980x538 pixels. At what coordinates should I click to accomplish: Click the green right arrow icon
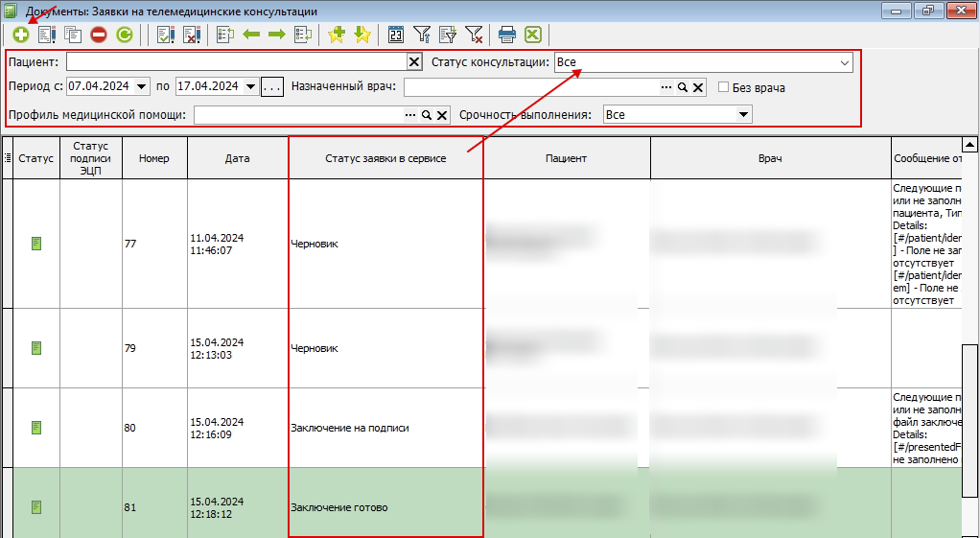click(277, 35)
